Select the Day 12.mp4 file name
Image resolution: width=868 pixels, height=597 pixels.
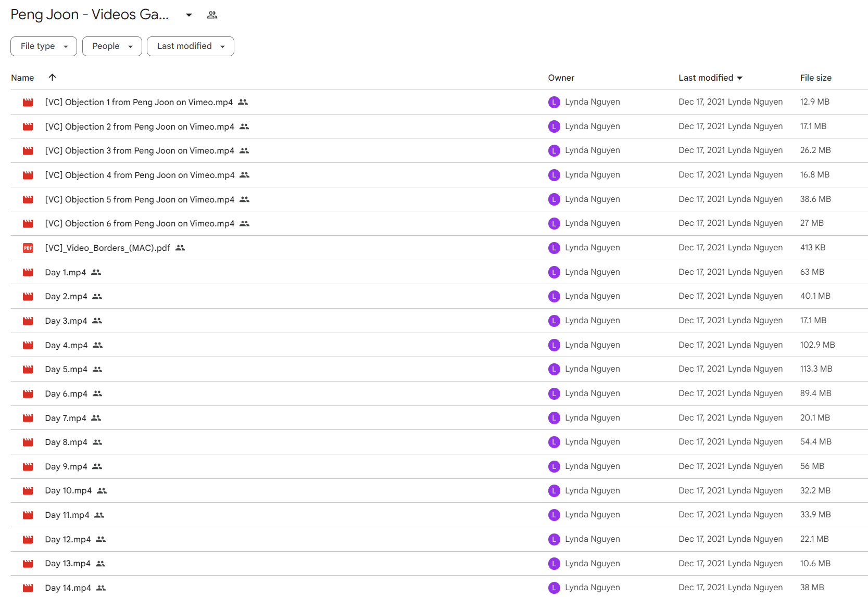pyautogui.click(x=68, y=539)
